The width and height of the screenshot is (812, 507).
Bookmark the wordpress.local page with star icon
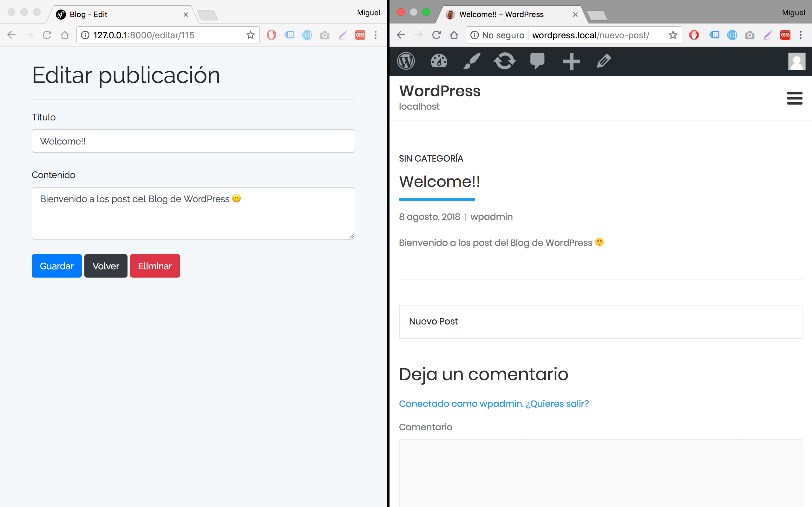click(673, 35)
